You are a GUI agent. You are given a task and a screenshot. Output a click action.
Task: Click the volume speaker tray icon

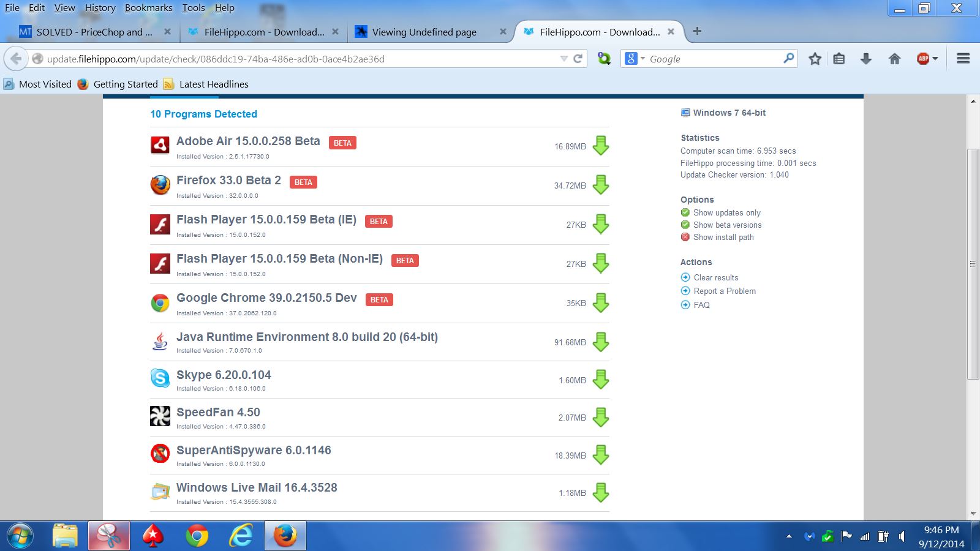click(x=902, y=536)
